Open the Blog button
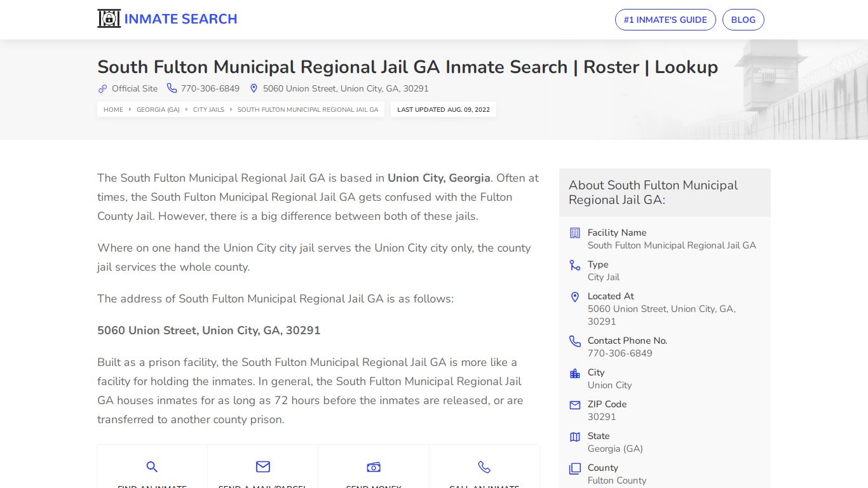This screenshot has width=868, height=488. (743, 20)
